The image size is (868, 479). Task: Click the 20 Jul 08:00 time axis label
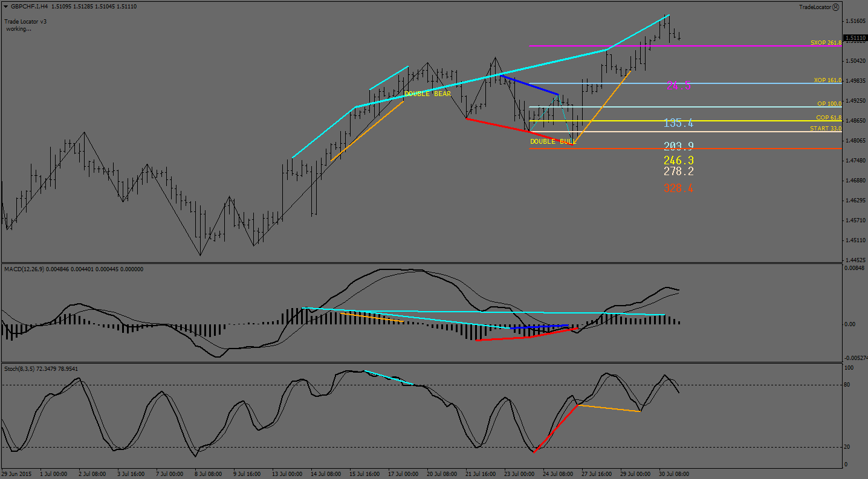(441, 474)
